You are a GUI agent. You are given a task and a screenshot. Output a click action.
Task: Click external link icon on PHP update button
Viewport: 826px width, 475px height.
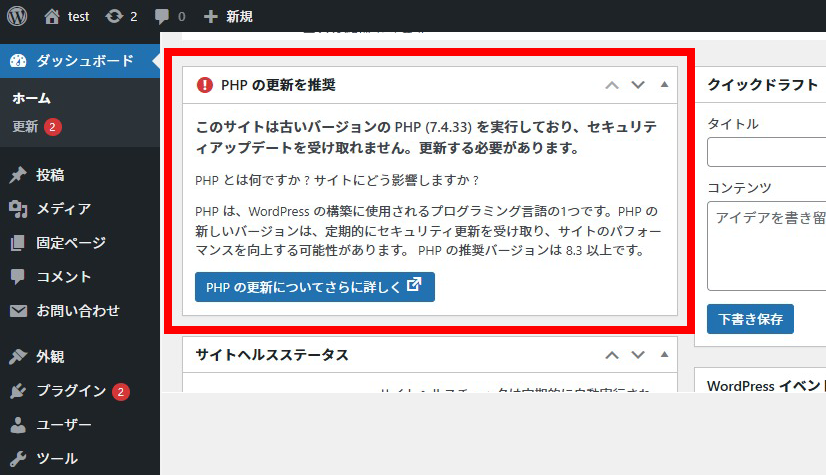(414, 285)
